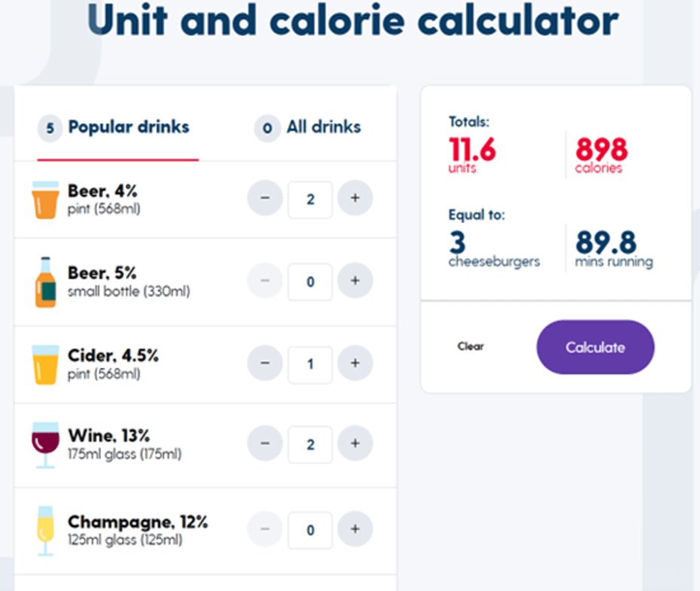Image resolution: width=700 pixels, height=591 pixels.
Task: Add a Champagne 12% glass
Action: click(355, 529)
